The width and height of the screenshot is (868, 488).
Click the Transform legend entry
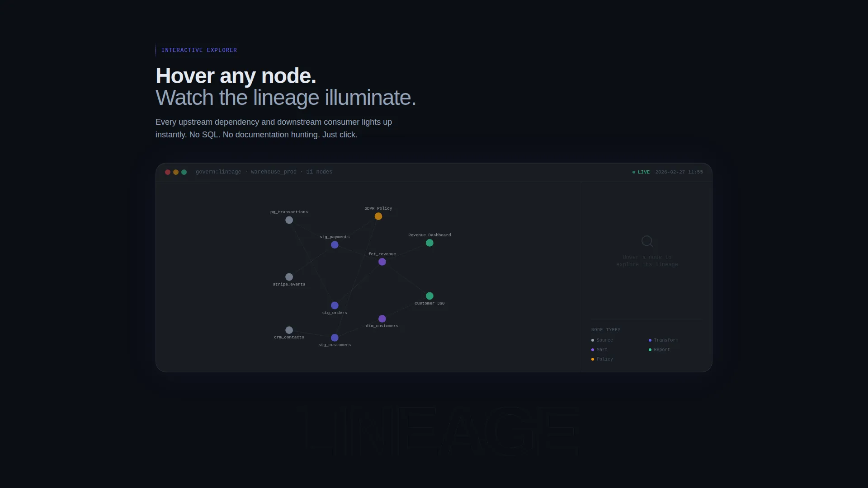pyautogui.click(x=663, y=340)
